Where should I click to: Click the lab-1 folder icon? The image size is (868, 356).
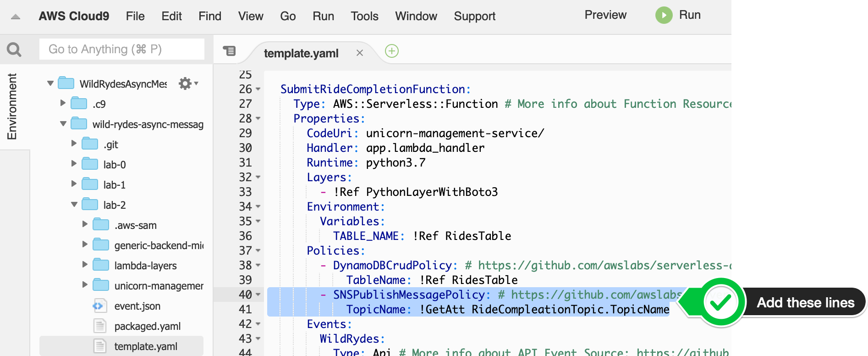pyautogui.click(x=90, y=184)
